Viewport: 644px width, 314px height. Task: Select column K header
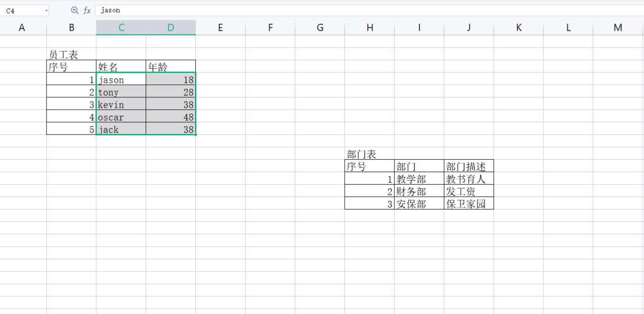coord(519,28)
